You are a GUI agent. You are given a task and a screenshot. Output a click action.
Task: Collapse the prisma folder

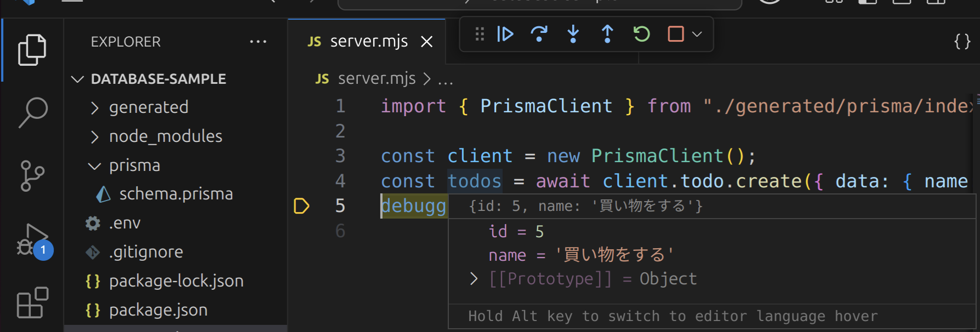pyautogui.click(x=134, y=165)
